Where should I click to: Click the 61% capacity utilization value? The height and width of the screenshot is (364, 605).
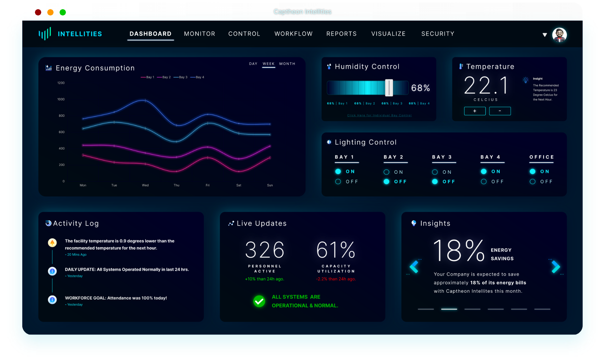pyautogui.click(x=336, y=250)
